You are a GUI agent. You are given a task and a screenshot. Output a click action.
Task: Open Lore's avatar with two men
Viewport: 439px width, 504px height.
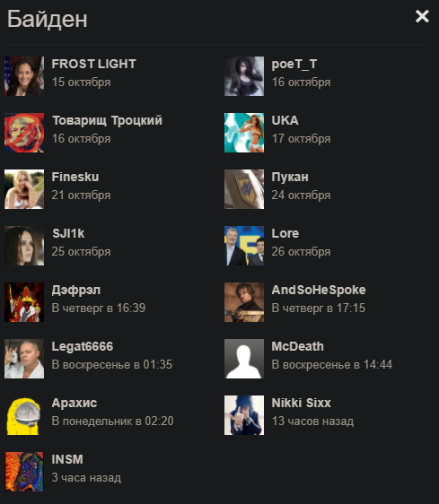coord(244,246)
